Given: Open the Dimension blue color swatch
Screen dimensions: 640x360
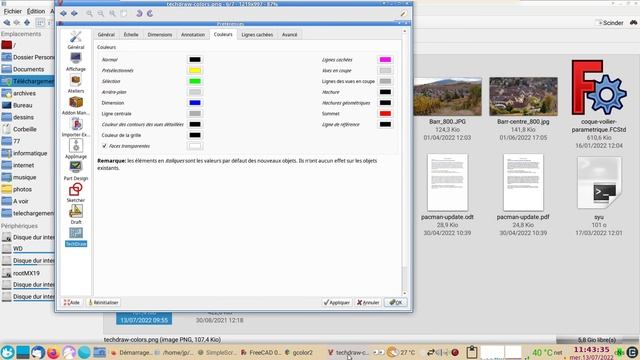Looking at the screenshot, I should [195, 103].
